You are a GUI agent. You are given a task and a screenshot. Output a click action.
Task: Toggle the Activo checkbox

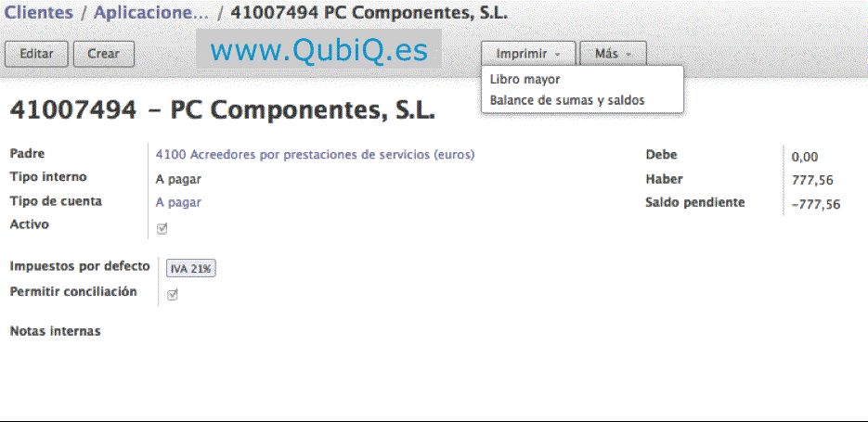tap(162, 228)
